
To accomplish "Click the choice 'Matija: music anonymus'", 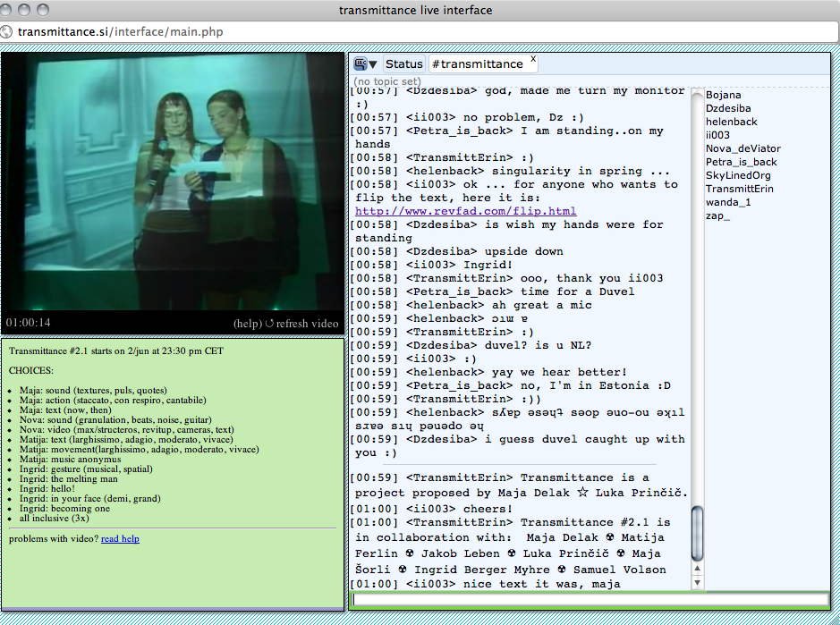I will point(70,459).
